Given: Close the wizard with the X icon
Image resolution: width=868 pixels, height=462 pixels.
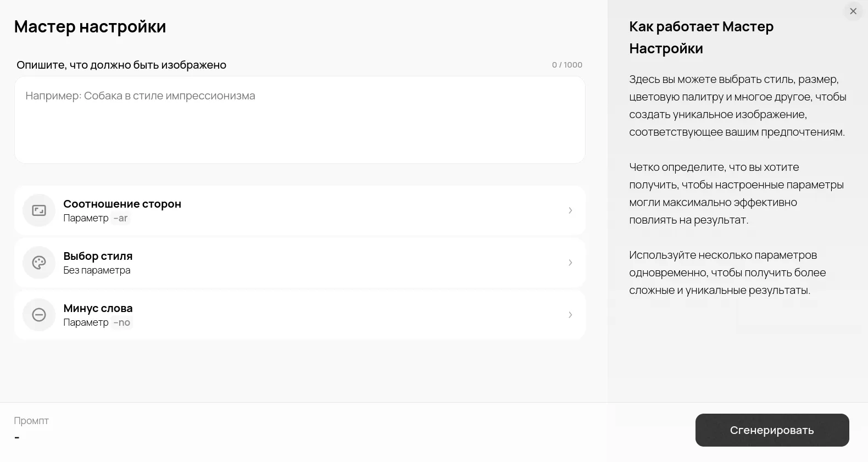Looking at the screenshot, I should point(853,11).
